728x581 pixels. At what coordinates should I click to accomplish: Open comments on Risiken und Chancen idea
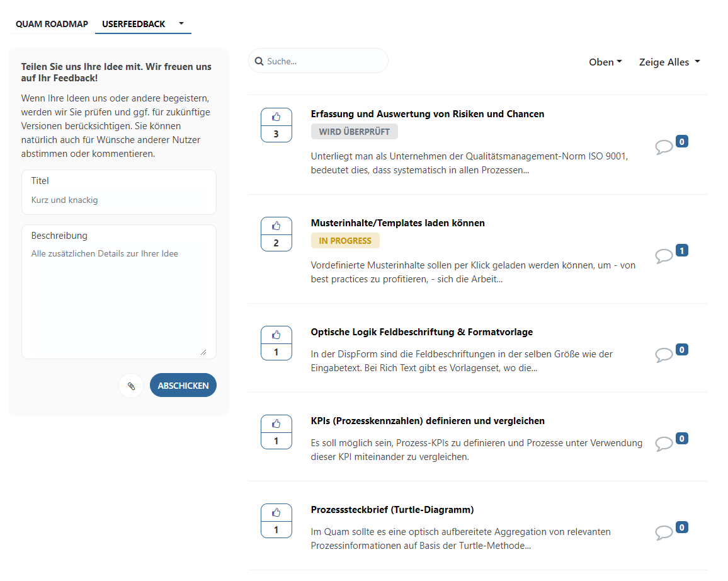(x=664, y=147)
